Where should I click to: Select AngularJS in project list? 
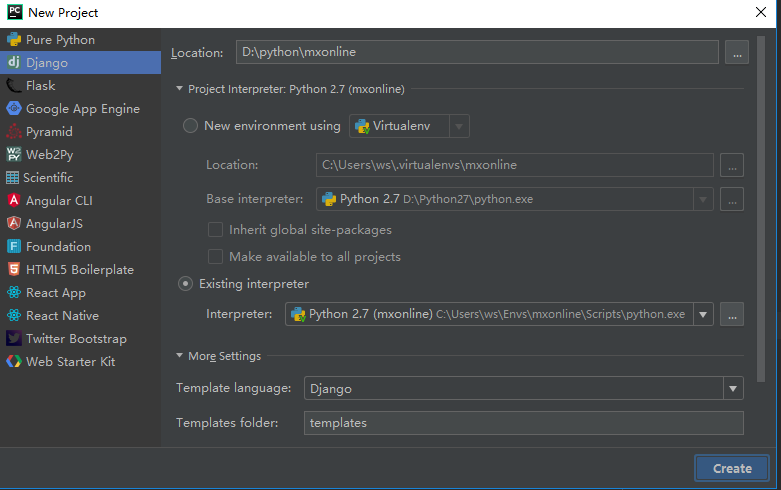pyautogui.click(x=80, y=223)
